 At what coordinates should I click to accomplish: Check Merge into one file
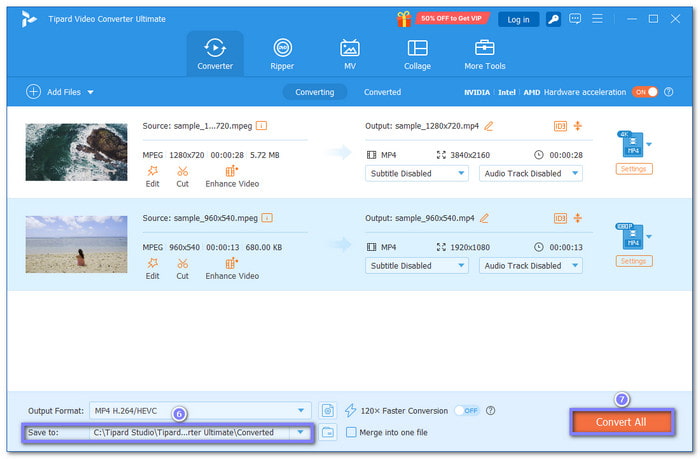(351, 432)
